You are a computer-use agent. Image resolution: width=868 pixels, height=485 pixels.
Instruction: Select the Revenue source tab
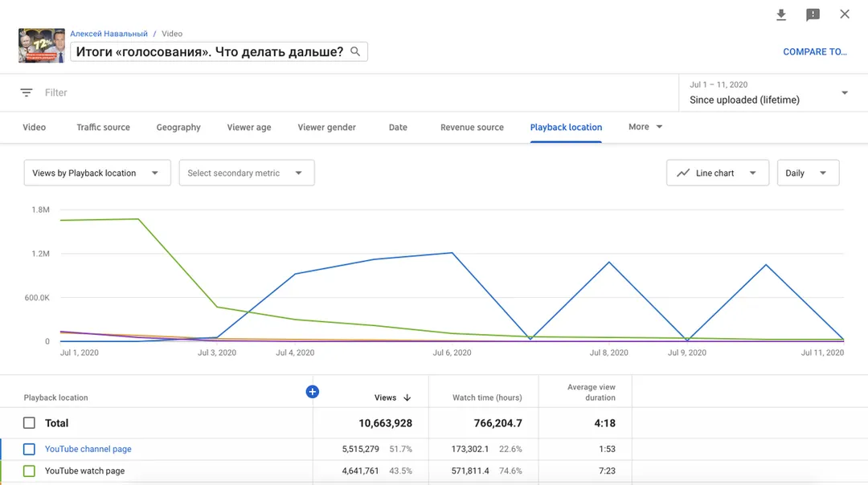(473, 127)
